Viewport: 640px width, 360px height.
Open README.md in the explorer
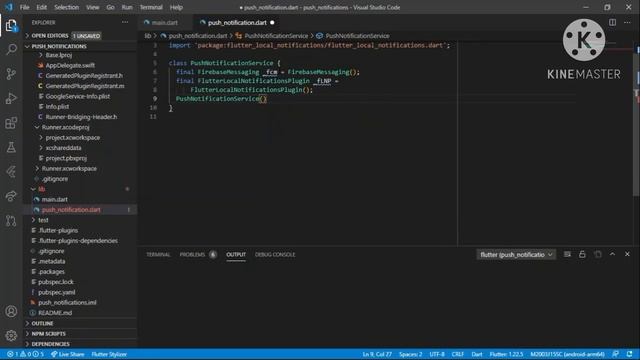click(55, 313)
